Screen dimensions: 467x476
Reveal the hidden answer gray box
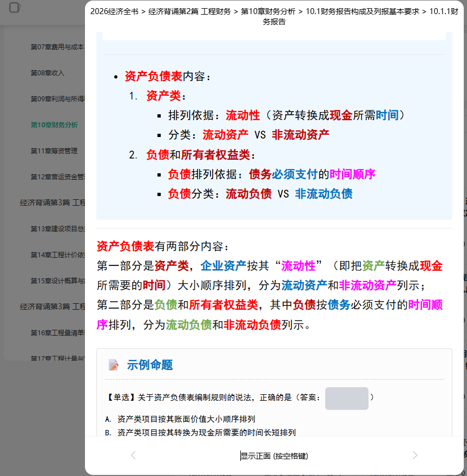346,398
